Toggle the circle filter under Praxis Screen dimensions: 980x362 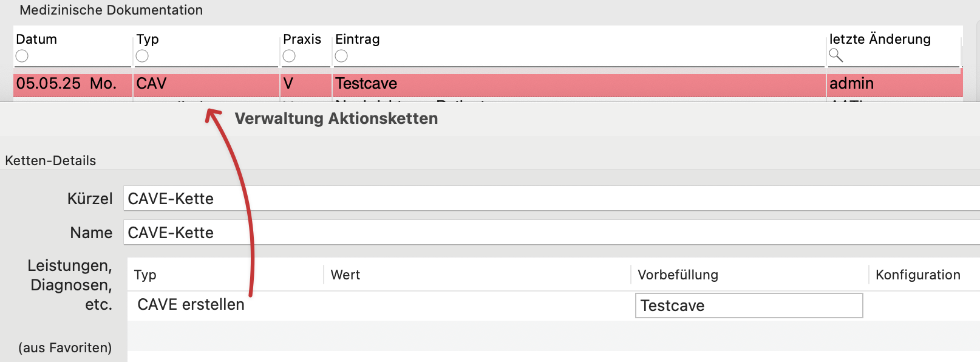[x=289, y=56]
